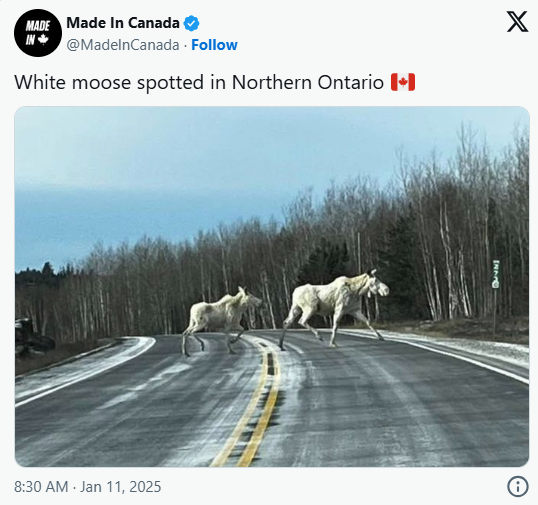Open the X logo in the tweet corner
Image resolution: width=538 pixels, height=505 pixels.
[517, 22]
